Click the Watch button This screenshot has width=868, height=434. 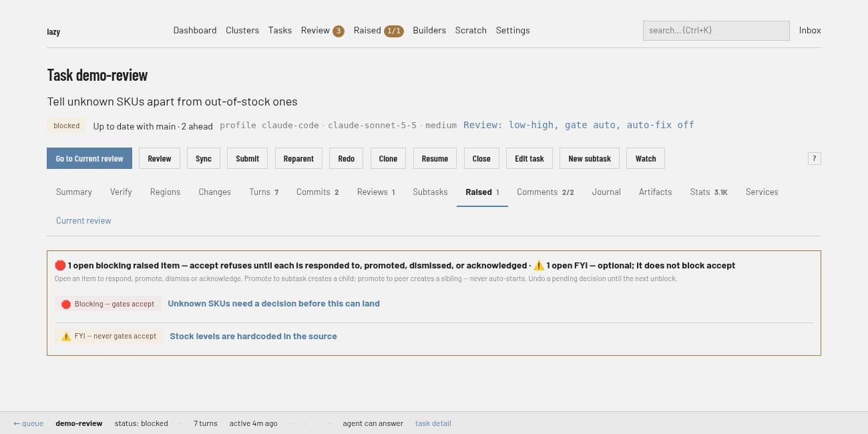click(x=646, y=158)
